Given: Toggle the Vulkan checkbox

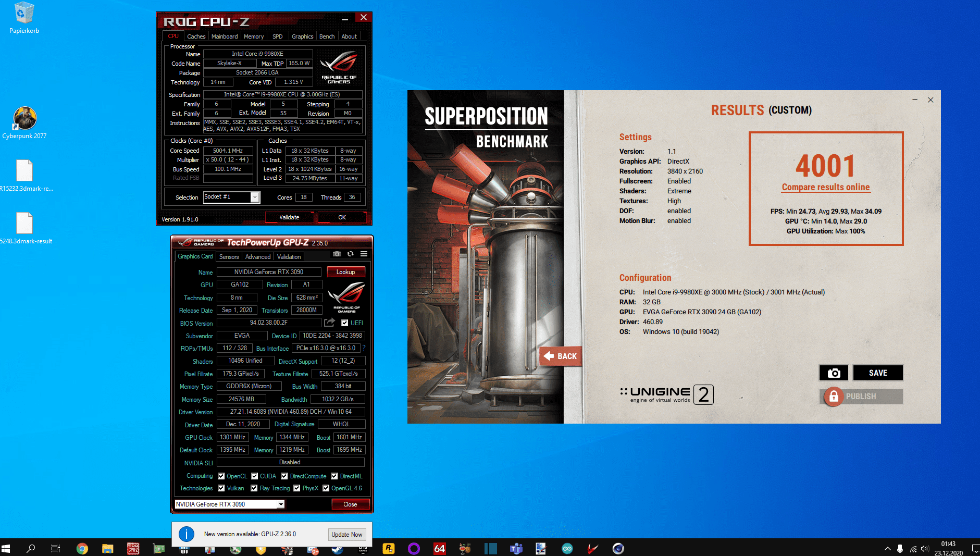Looking at the screenshot, I should pyautogui.click(x=221, y=488).
